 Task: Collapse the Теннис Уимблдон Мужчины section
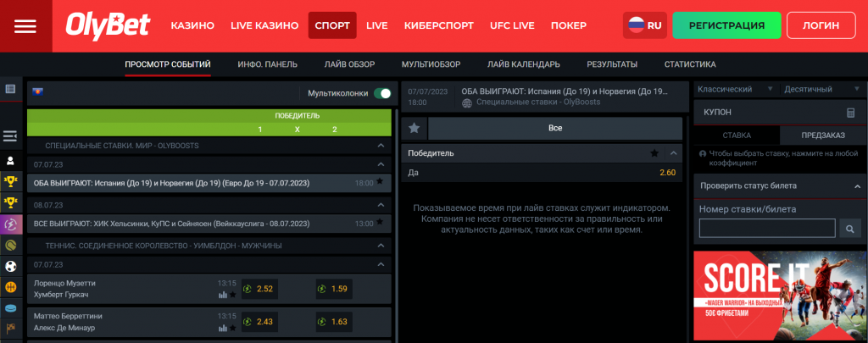[x=381, y=245]
